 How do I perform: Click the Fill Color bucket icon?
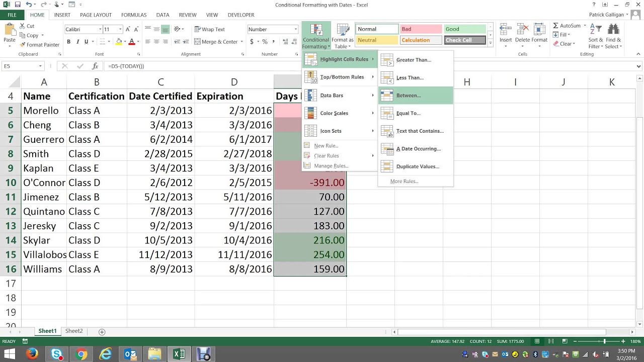119,42
